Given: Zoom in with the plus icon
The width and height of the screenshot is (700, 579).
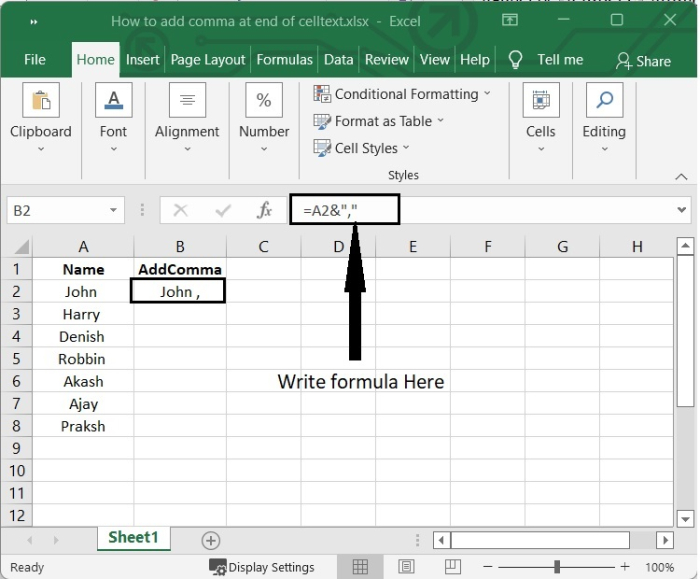Looking at the screenshot, I should pyautogui.click(x=625, y=567).
